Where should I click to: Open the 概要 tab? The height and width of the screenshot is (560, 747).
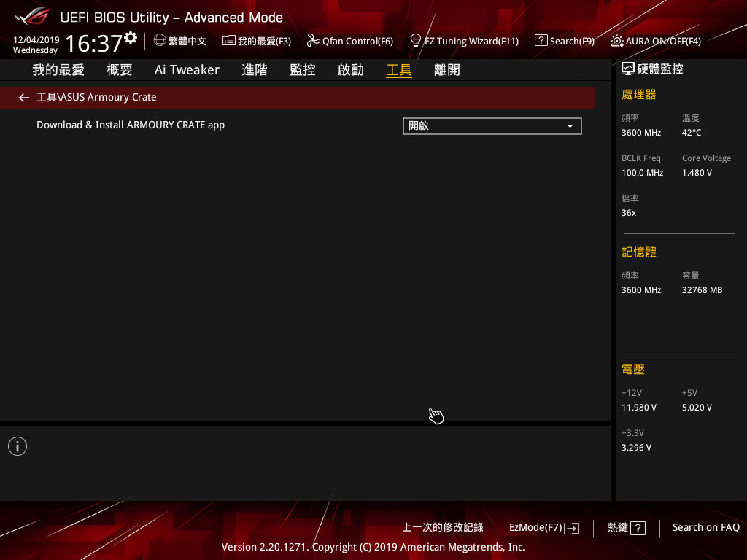(x=120, y=70)
